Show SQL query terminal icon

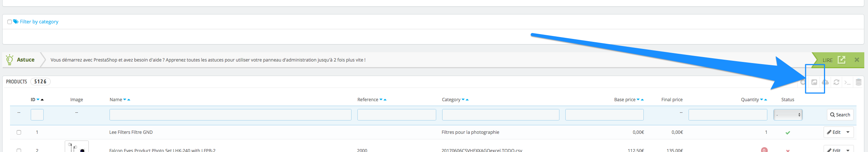(x=847, y=82)
